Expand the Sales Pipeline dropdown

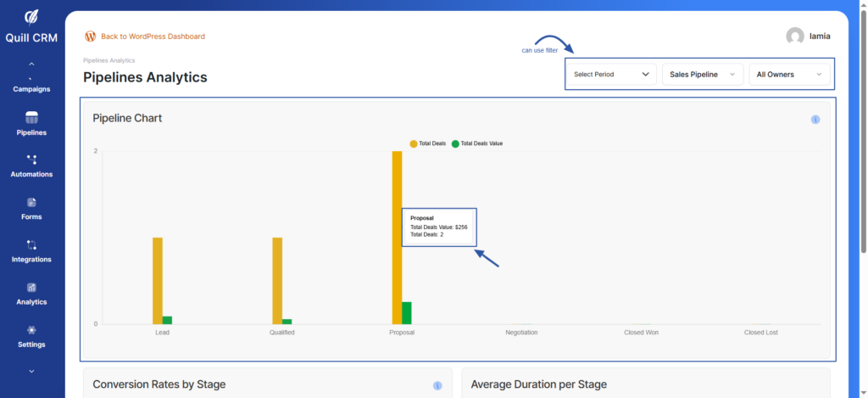(702, 75)
